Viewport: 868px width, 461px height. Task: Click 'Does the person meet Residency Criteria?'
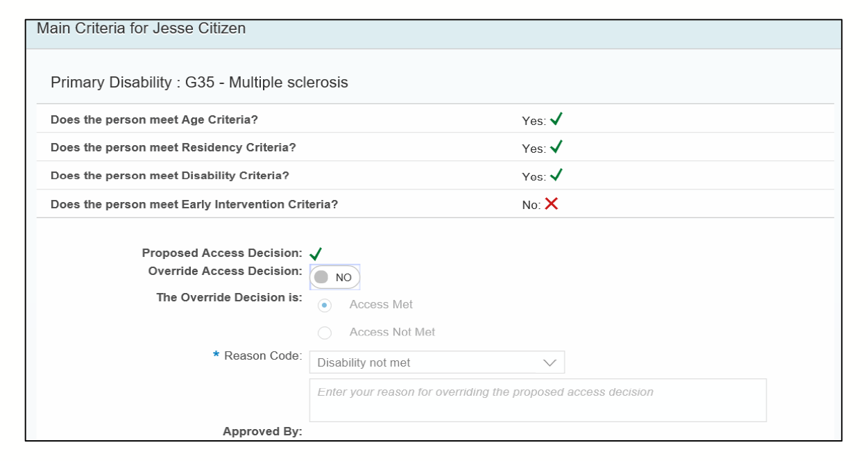pos(173,148)
